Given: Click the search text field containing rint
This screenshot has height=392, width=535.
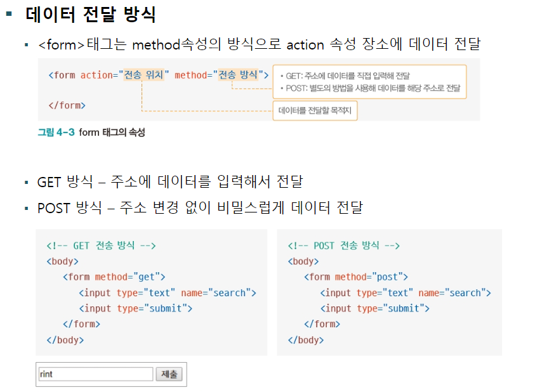Looking at the screenshot, I should 96,374.
